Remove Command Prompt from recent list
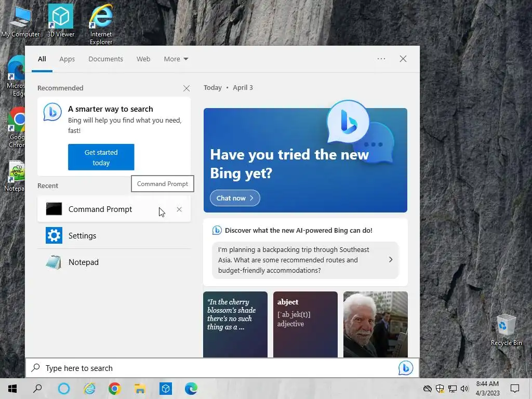 point(179,209)
